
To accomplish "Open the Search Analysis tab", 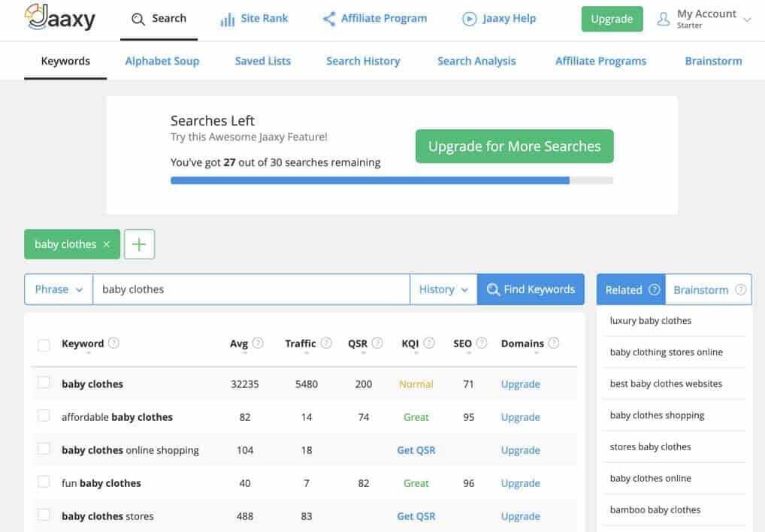I will tap(476, 61).
